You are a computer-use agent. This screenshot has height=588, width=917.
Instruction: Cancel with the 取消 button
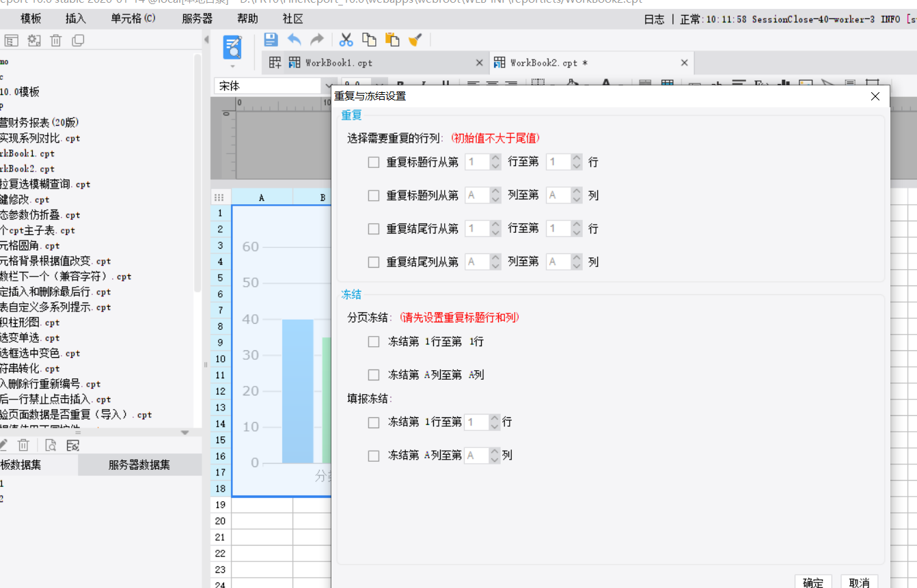pyautogui.click(x=860, y=583)
